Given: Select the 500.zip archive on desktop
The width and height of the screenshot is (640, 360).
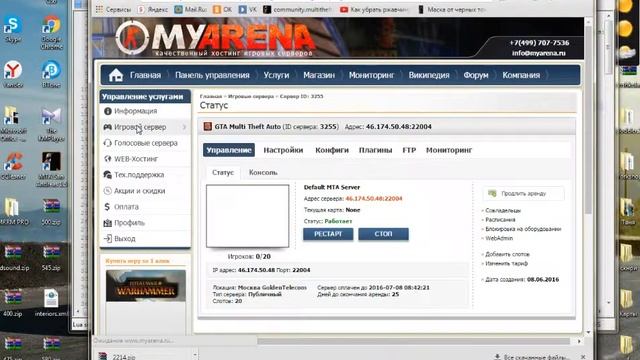Looking at the screenshot, I should click(51, 212).
